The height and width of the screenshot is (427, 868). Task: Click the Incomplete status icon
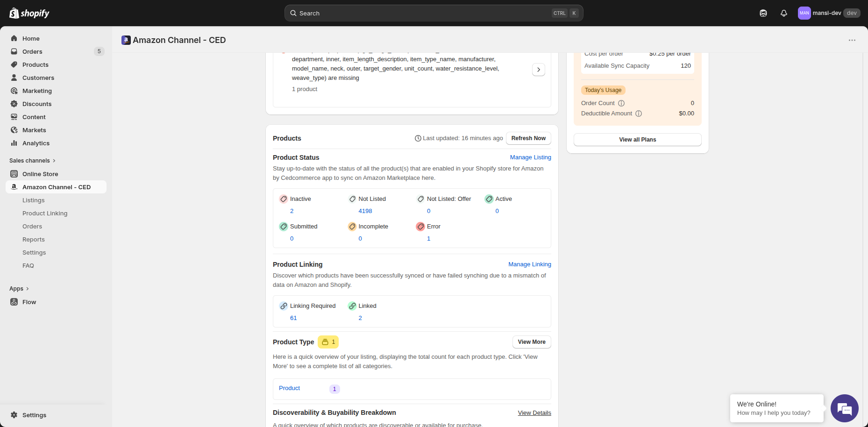click(x=352, y=227)
